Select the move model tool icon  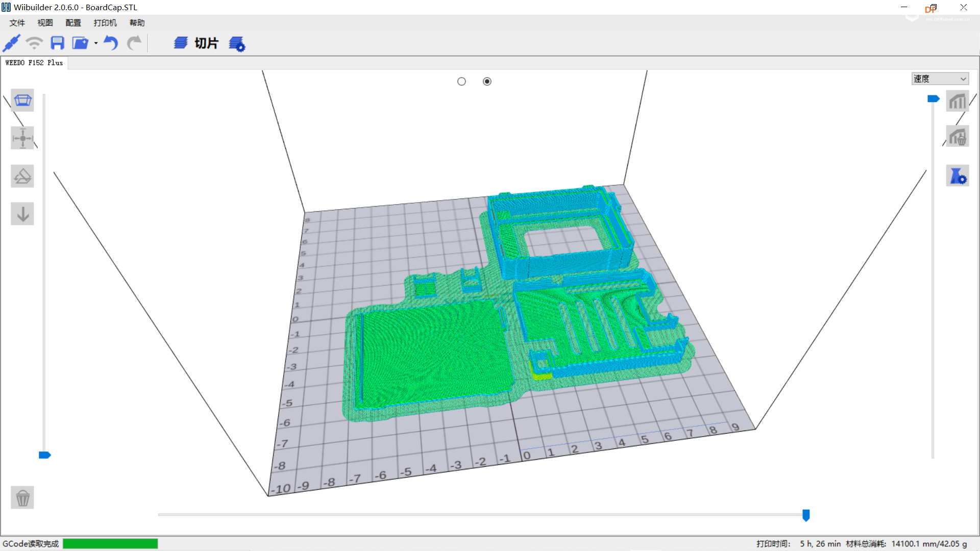22,138
